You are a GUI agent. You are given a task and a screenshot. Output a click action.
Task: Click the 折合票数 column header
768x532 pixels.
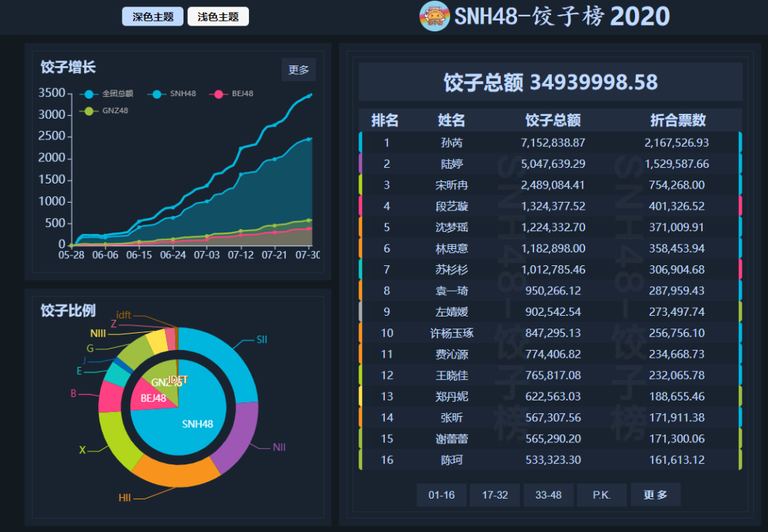[678, 120]
